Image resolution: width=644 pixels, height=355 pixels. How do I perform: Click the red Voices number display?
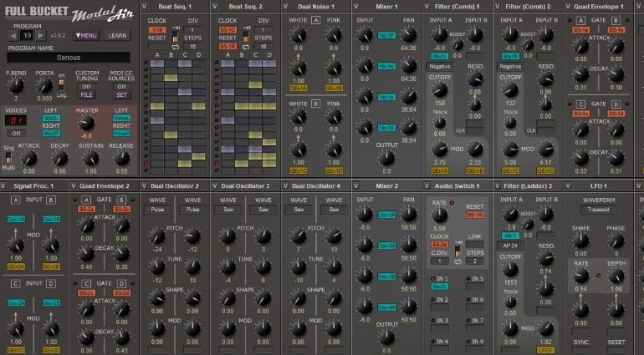click(x=16, y=120)
